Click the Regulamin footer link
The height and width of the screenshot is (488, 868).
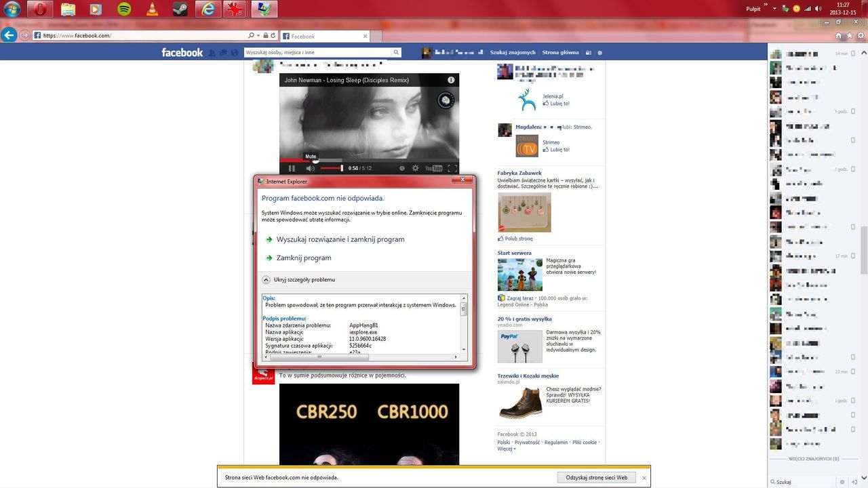[x=556, y=443]
